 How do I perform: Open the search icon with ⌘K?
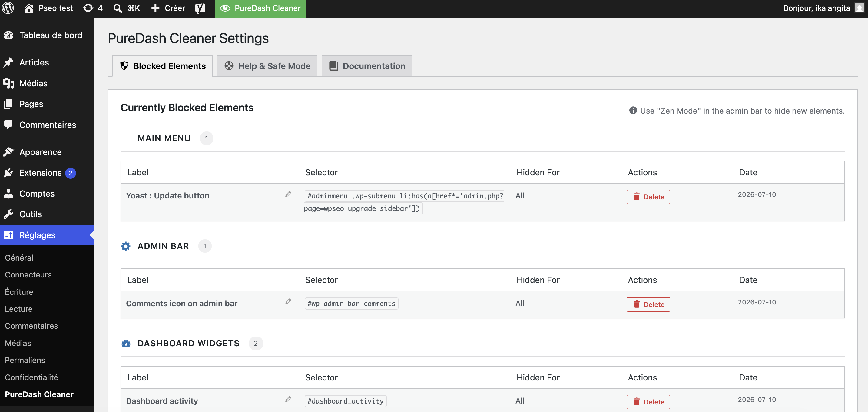pos(118,8)
